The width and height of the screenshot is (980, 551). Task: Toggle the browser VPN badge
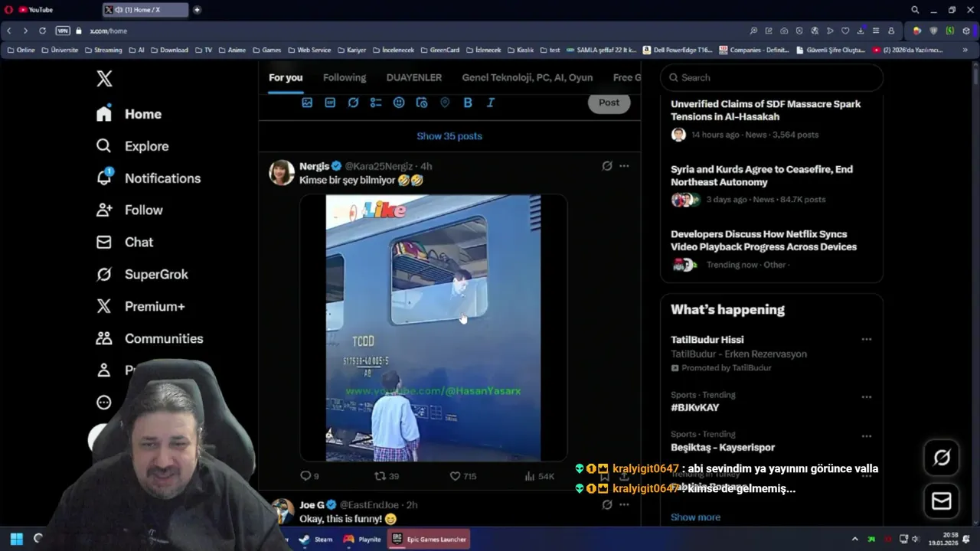pyautogui.click(x=63, y=31)
